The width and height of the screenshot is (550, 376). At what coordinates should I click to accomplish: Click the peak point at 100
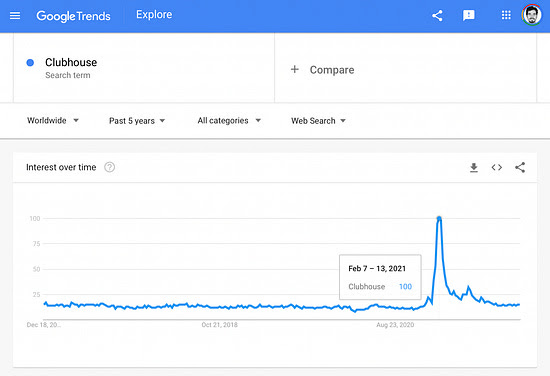[439, 219]
